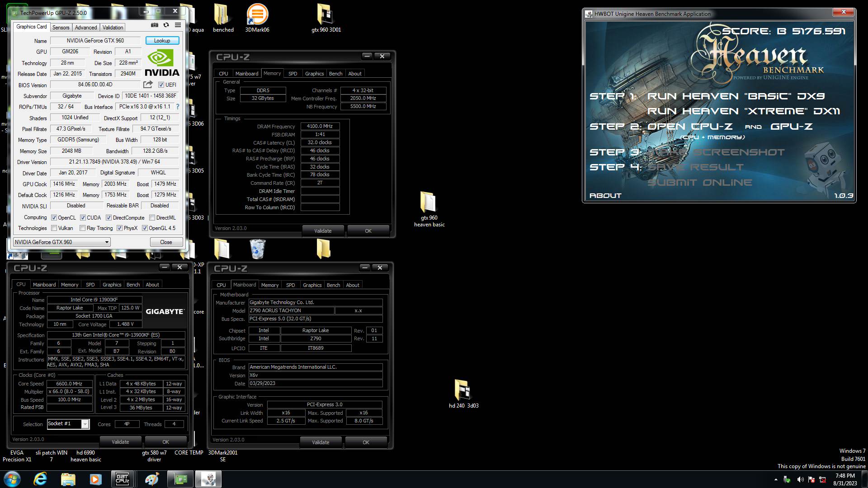
Task: Open Mainboard tab in CPU-Z CPU window
Action: (x=44, y=285)
